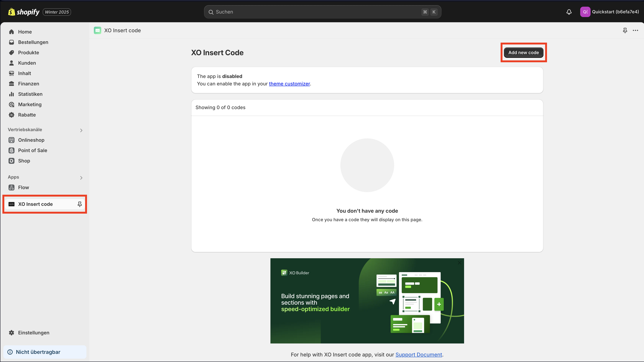Open the notifications bell
The width and height of the screenshot is (644, 362).
coord(569,12)
